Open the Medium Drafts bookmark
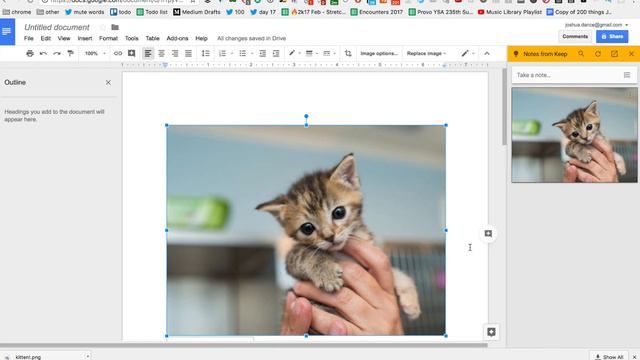The image size is (640, 360). [196, 12]
